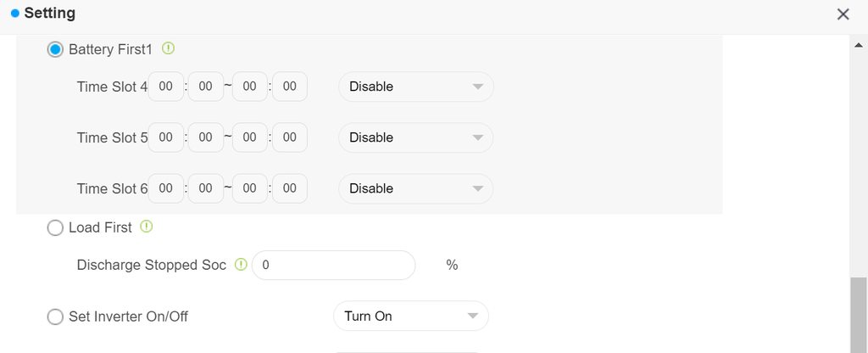
Task: Click Time Slot 4 start hour field
Action: [x=166, y=87]
